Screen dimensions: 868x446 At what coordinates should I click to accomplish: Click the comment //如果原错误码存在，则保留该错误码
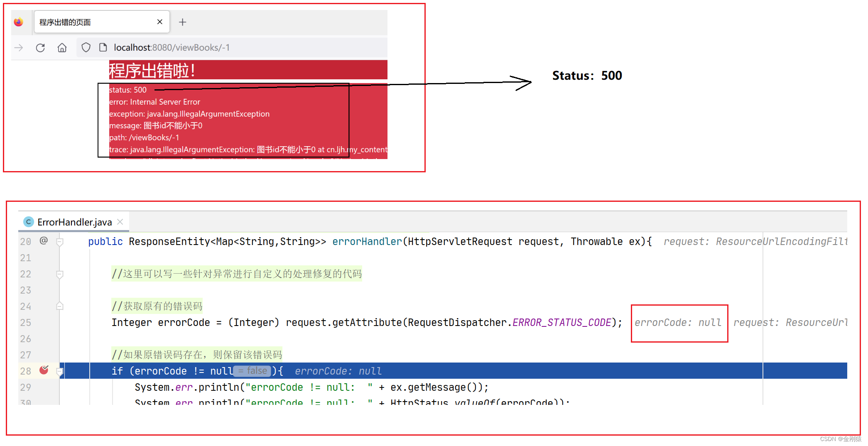pyautogui.click(x=197, y=355)
